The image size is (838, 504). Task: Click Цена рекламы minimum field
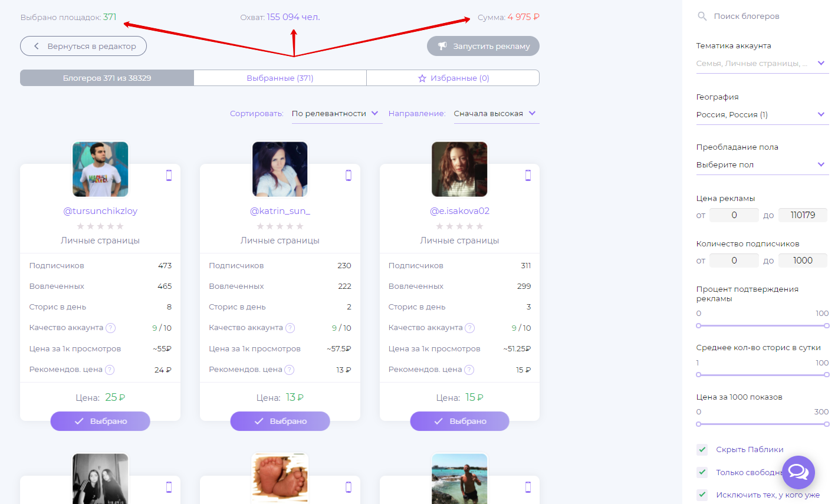(x=734, y=215)
